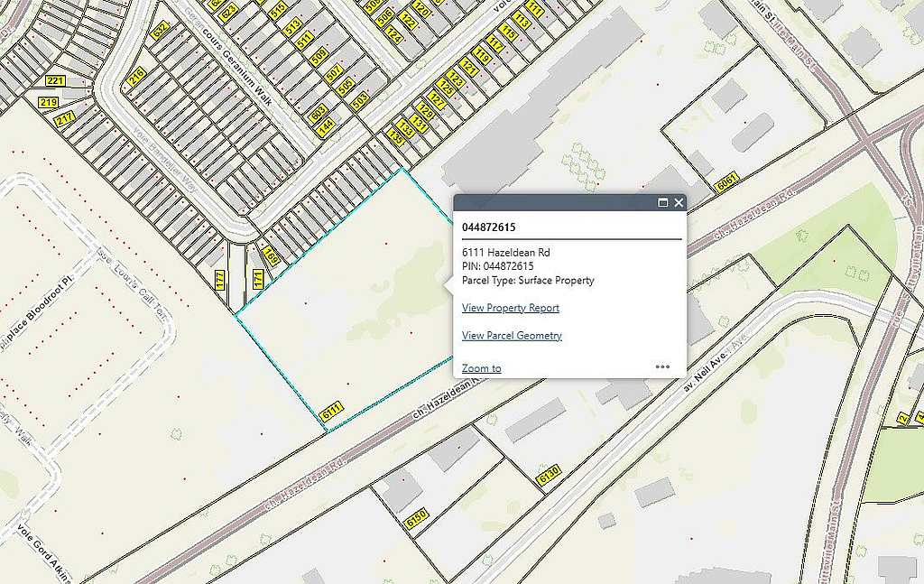Click the 6130 parcel address marker

[x=549, y=475]
